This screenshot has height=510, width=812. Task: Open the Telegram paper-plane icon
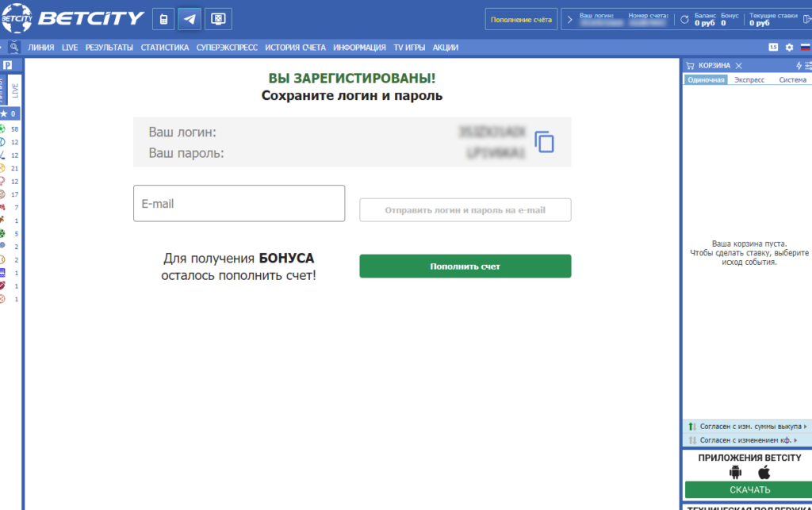tap(190, 19)
